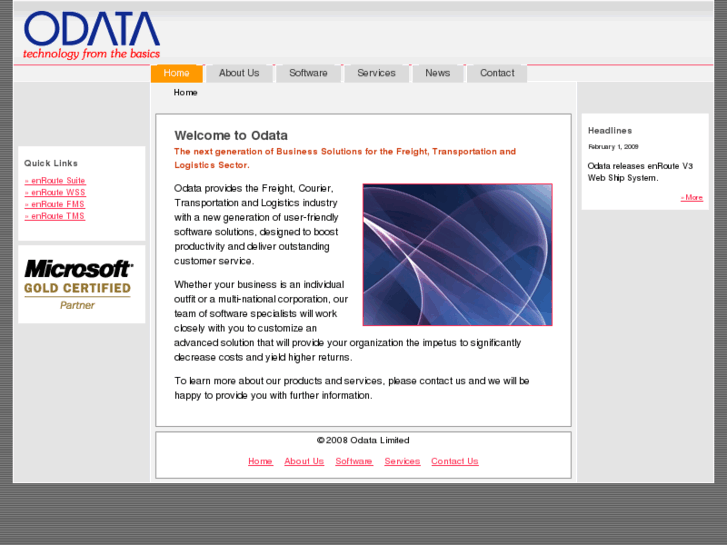Viewport: 727px width, 545px height.
Task: Click the technology from the basics slogan
Action: point(91,54)
